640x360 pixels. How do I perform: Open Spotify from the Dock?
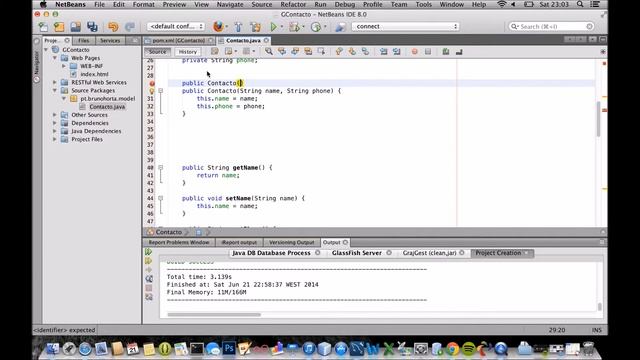pyautogui.click(x=469, y=349)
